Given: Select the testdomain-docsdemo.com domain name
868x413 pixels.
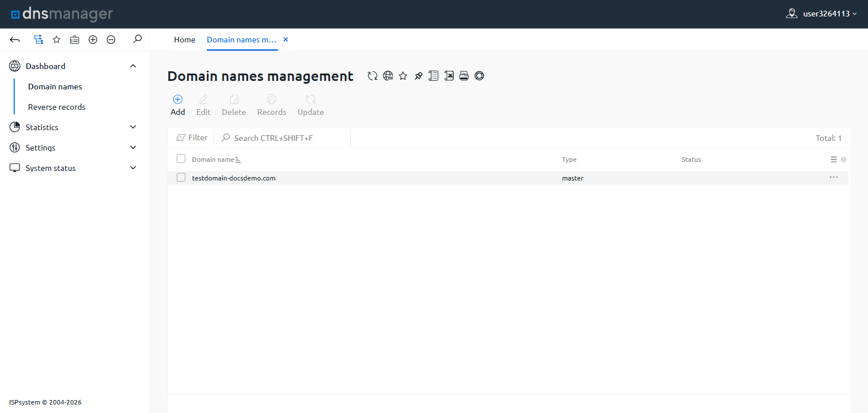Looking at the screenshot, I should [x=233, y=178].
